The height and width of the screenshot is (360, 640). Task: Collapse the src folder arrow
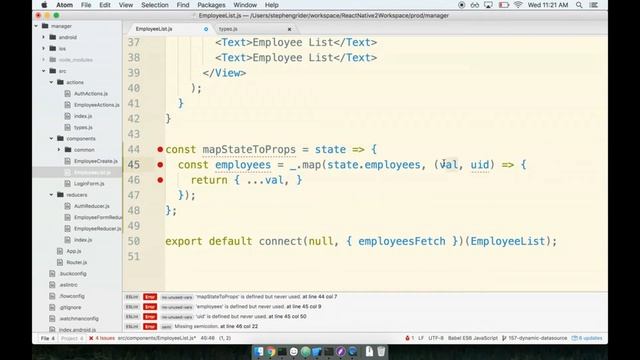tap(44, 71)
